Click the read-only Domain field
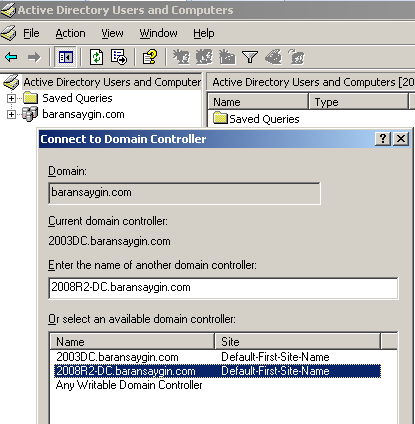 point(184,193)
